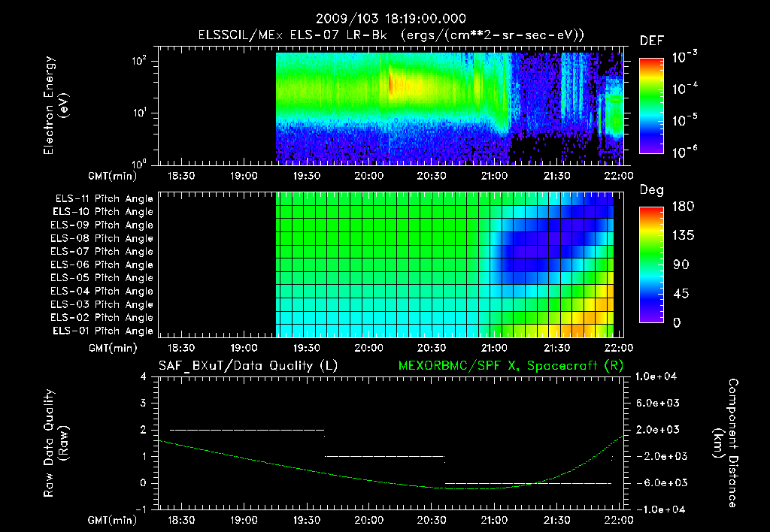Viewport: 770px width, 532px height.
Task: Select the "Component Distance (km)" axis label
Action: point(726,443)
